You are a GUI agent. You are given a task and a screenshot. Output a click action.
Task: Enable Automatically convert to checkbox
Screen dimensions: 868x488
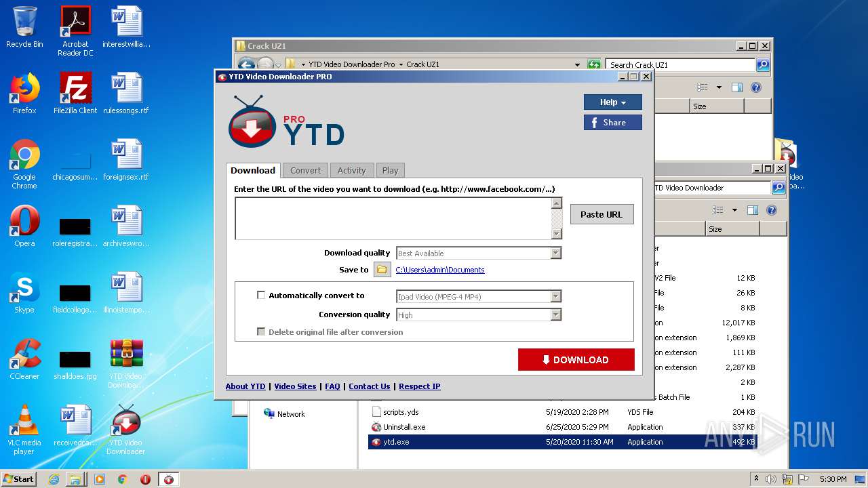tap(261, 296)
